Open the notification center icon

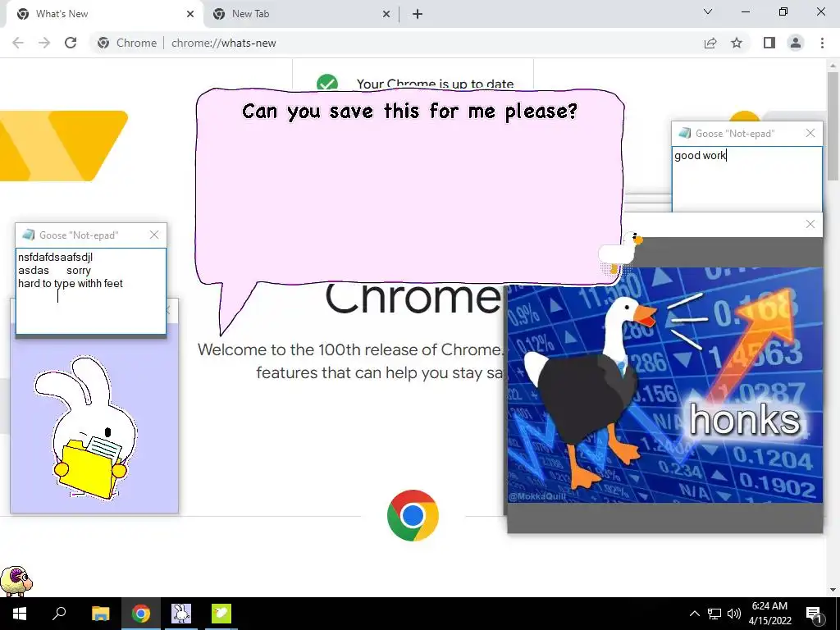pyautogui.click(x=815, y=614)
